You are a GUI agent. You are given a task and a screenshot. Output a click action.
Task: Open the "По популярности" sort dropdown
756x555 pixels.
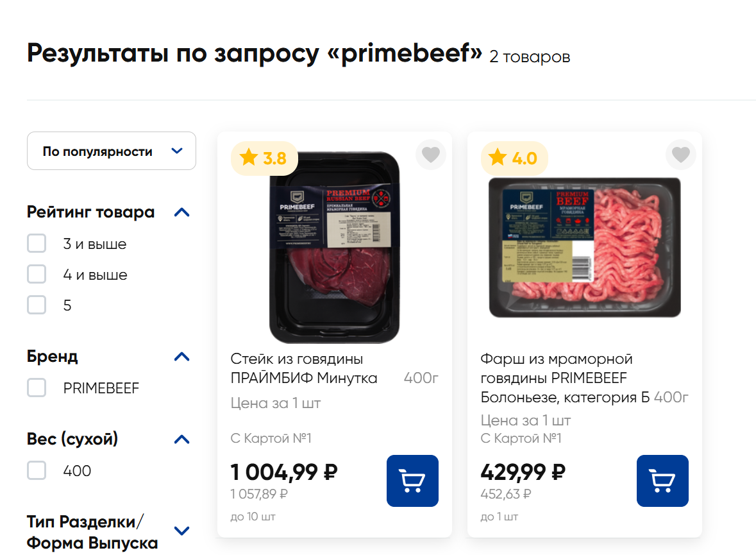click(x=112, y=151)
